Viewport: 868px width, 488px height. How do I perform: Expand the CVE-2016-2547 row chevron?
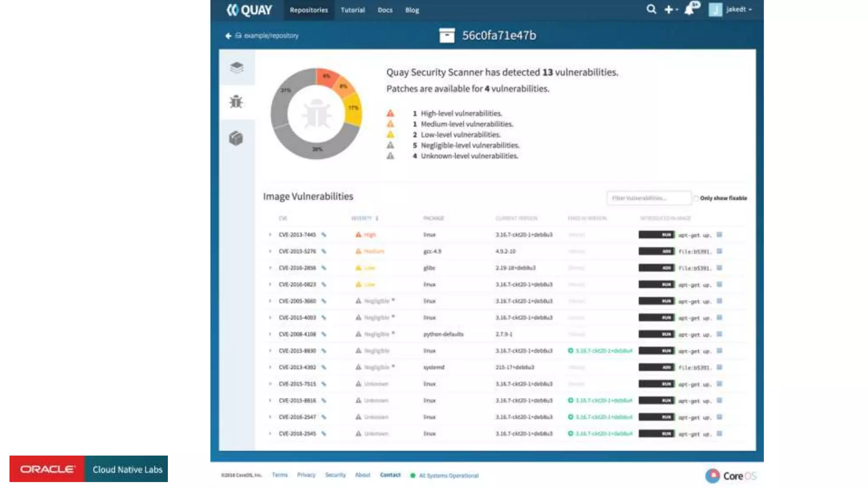click(x=270, y=417)
